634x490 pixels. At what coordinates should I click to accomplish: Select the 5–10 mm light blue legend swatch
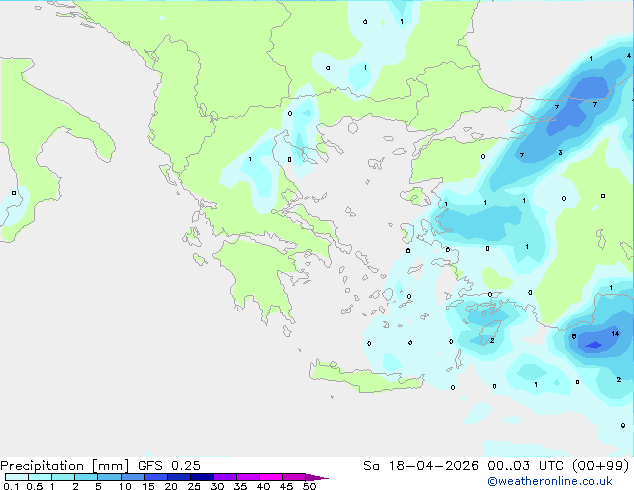[x=109, y=477]
